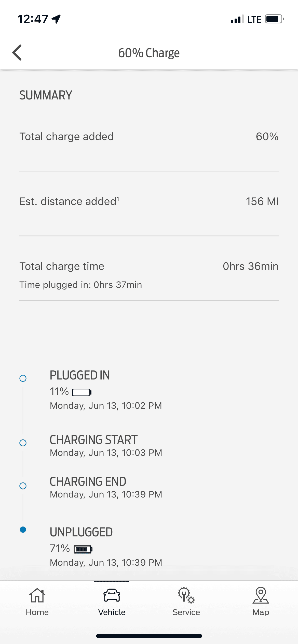Select the Charging End timeline marker

(23, 486)
